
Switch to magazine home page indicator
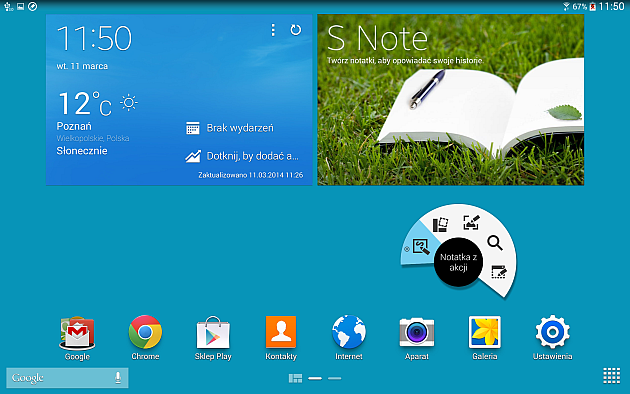click(x=295, y=378)
